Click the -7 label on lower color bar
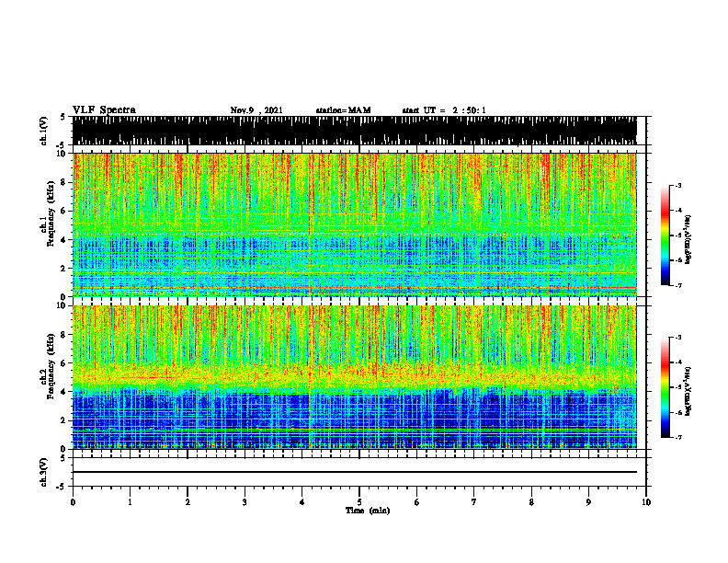Viewport: 728px width, 563px height. click(678, 437)
